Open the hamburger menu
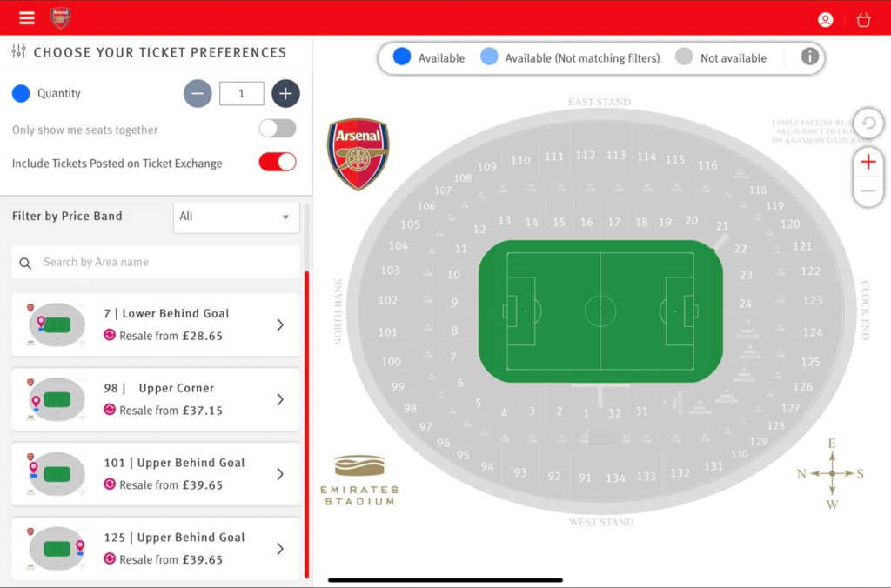 point(27,18)
